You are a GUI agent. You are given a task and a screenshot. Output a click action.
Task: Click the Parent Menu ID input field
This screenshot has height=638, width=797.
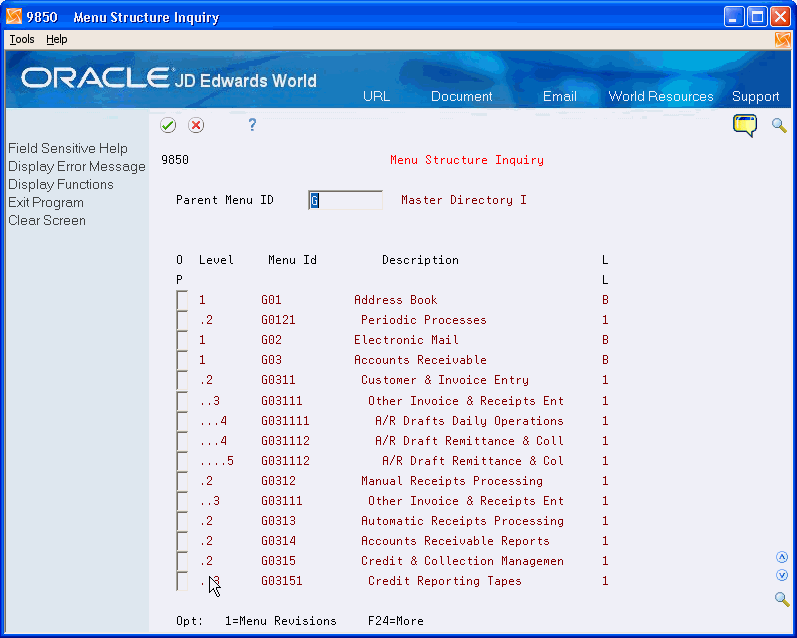click(x=345, y=200)
